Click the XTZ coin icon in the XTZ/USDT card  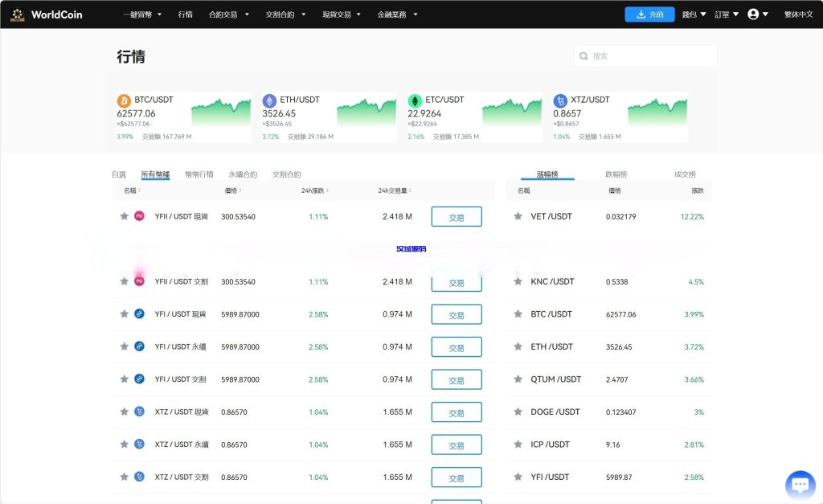pos(560,100)
